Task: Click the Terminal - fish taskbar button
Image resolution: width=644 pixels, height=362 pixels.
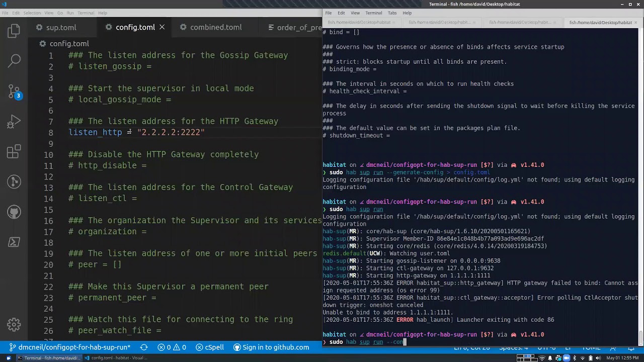Action: 49,358
